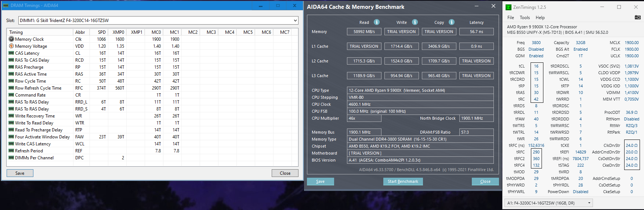
Task: Click L3 Cache Write value 954.94 GB/s
Action: (402, 76)
